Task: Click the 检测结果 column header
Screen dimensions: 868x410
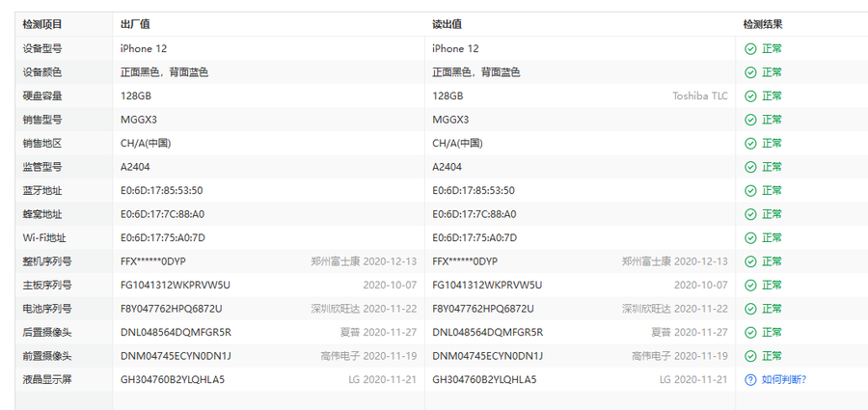Action: (x=763, y=24)
